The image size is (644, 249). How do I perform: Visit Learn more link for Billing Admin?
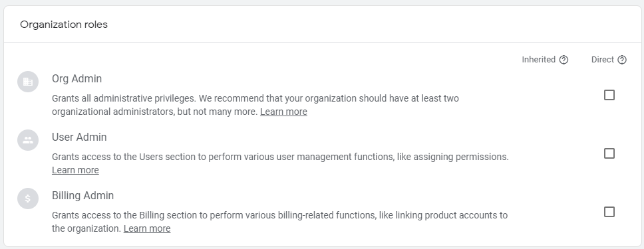(x=147, y=228)
